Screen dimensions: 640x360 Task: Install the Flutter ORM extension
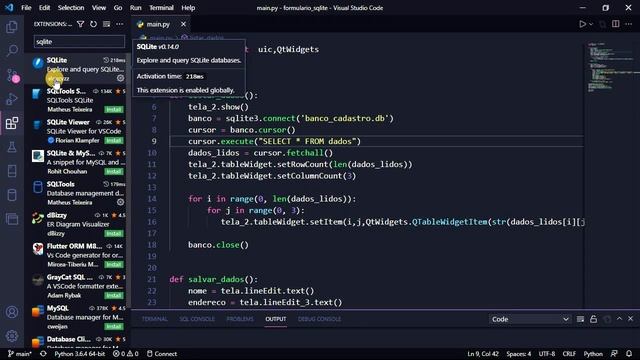pyautogui.click(x=113, y=264)
